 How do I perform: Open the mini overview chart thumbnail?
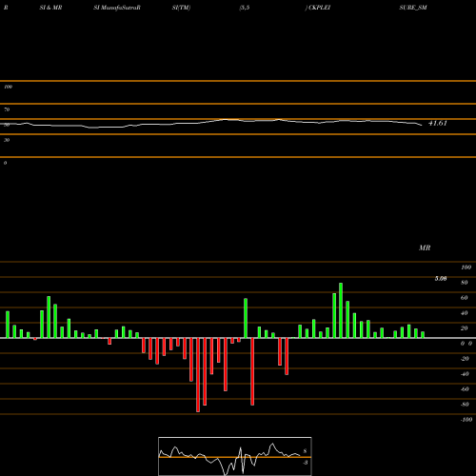point(235,456)
